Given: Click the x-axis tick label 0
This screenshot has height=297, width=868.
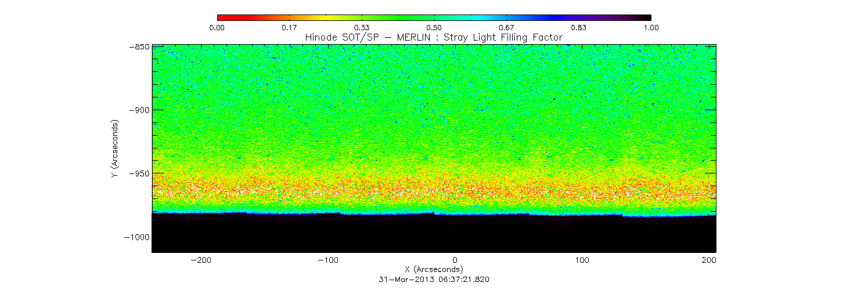Looking at the screenshot, I should click(x=455, y=260).
